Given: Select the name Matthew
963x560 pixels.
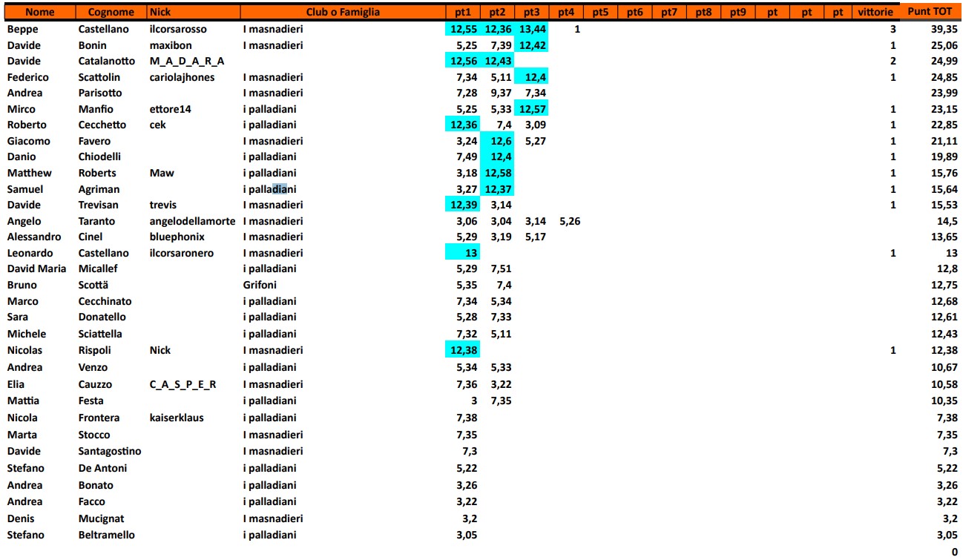Looking at the screenshot, I should pos(29,173).
